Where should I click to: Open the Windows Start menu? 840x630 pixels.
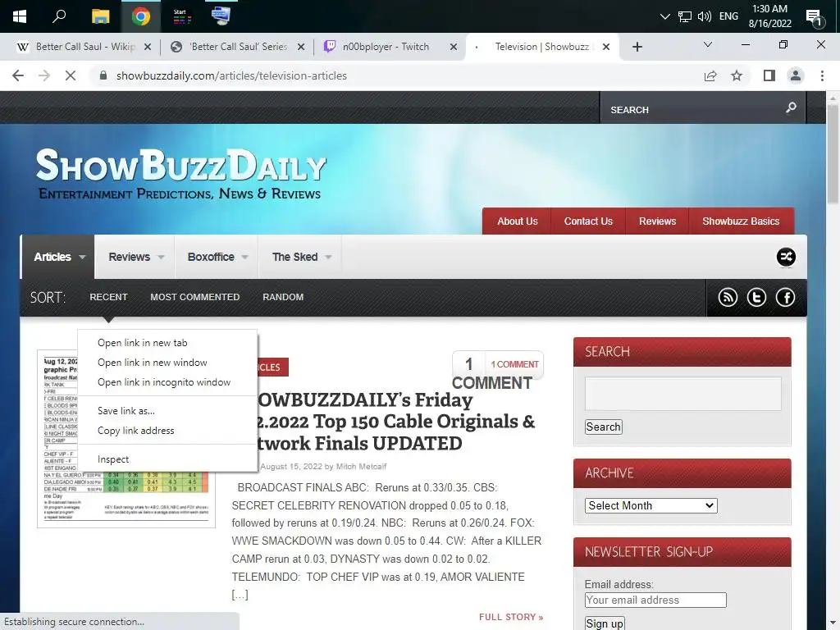pyautogui.click(x=20, y=16)
